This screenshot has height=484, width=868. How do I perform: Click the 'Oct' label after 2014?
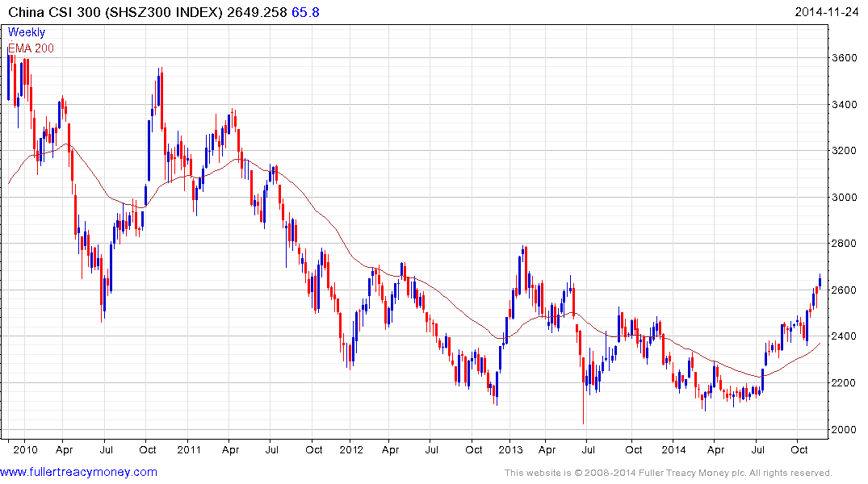click(799, 449)
